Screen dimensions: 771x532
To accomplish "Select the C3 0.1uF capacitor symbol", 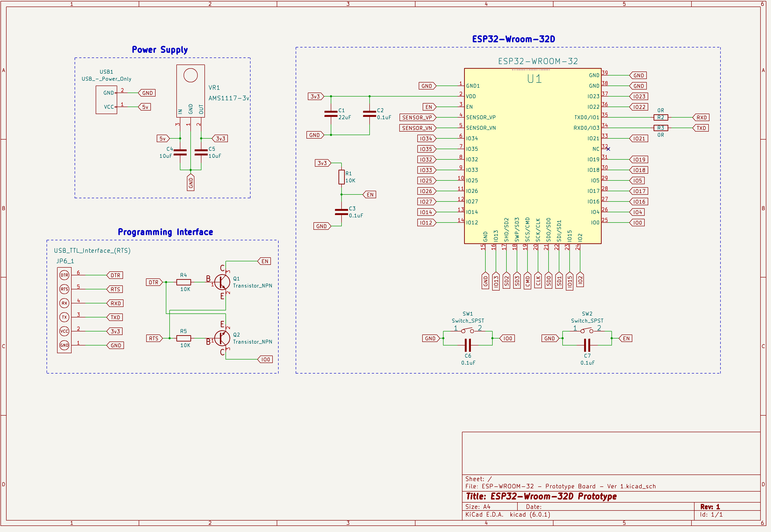I will [x=341, y=212].
